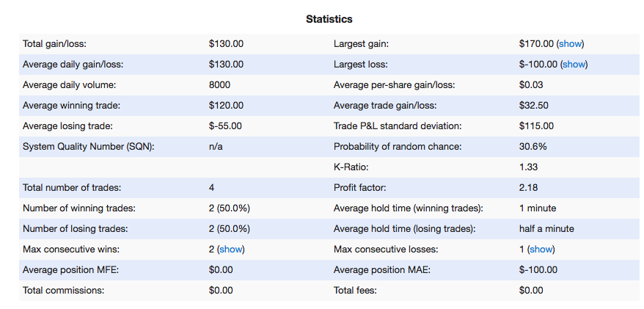Select the Trade P&L standard deviation value
The image size is (644, 309).
tap(536, 126)
